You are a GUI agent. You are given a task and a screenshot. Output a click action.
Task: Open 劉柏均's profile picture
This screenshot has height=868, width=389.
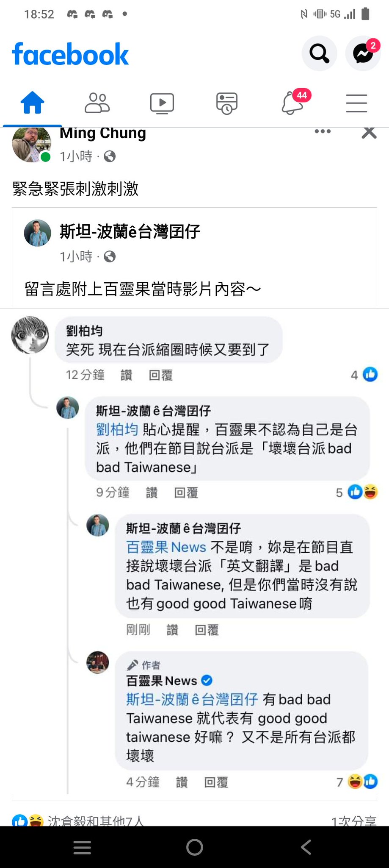point(30,335)
